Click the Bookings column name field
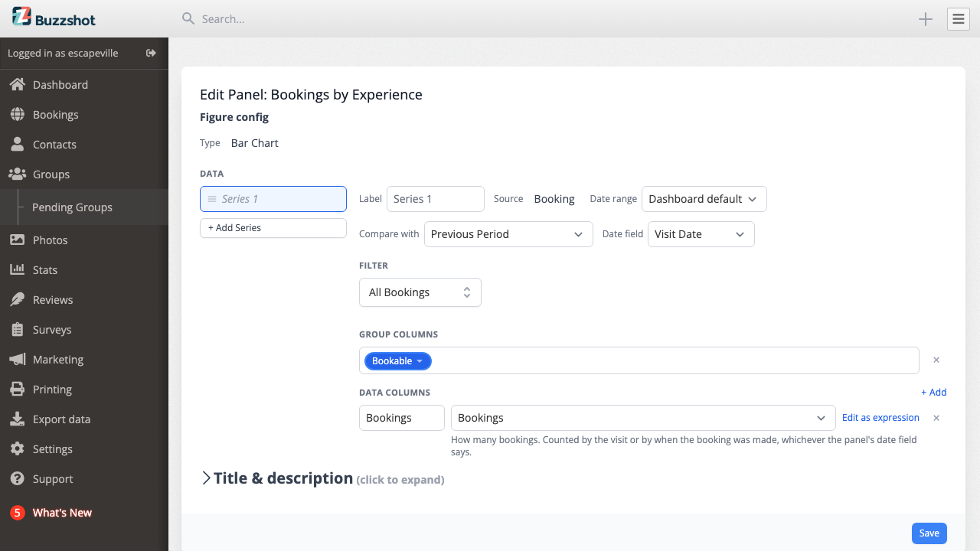Viewport: 980px width, 551px height. [x=401, y=418]
